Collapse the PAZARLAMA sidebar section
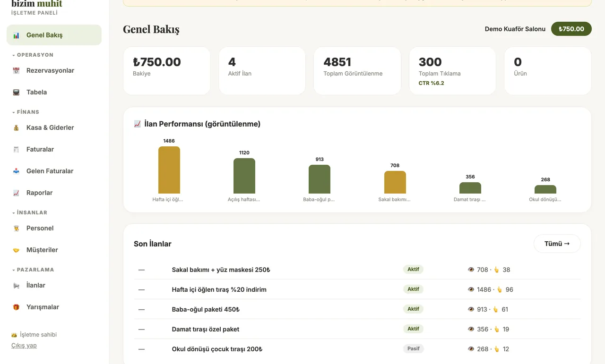Image resolution: width=605 pixels, height=364 pixels. [33, 270]
